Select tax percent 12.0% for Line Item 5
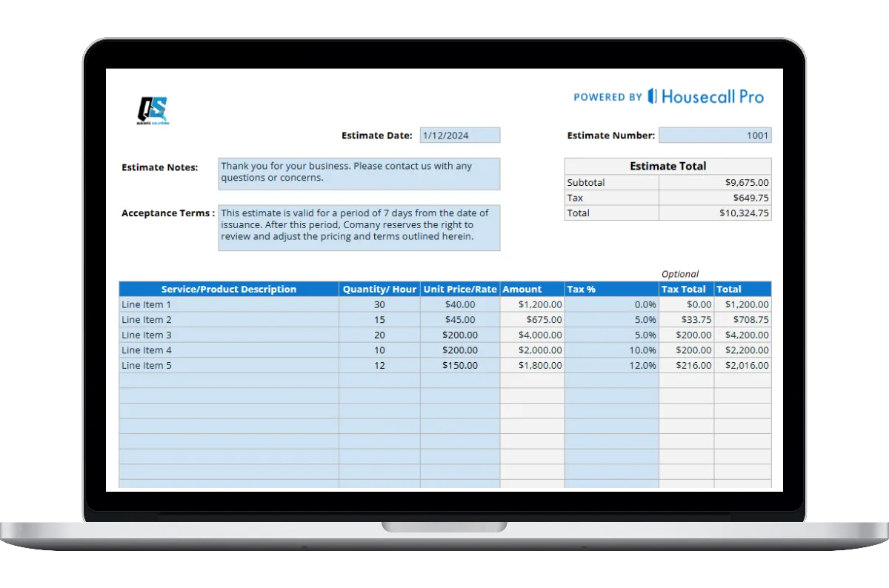889x588 pixels. point(611,365)
